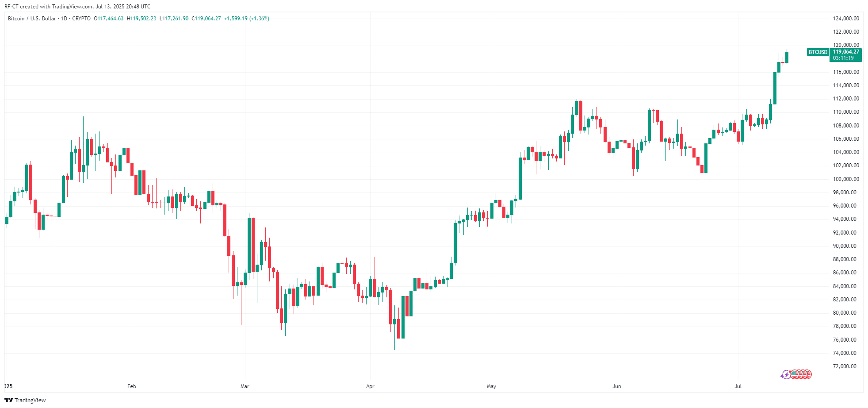Viewport: 868px width, 408px height.
Task: Click the 72,000.00 price scale label
Action: click(x=846, y=366)
